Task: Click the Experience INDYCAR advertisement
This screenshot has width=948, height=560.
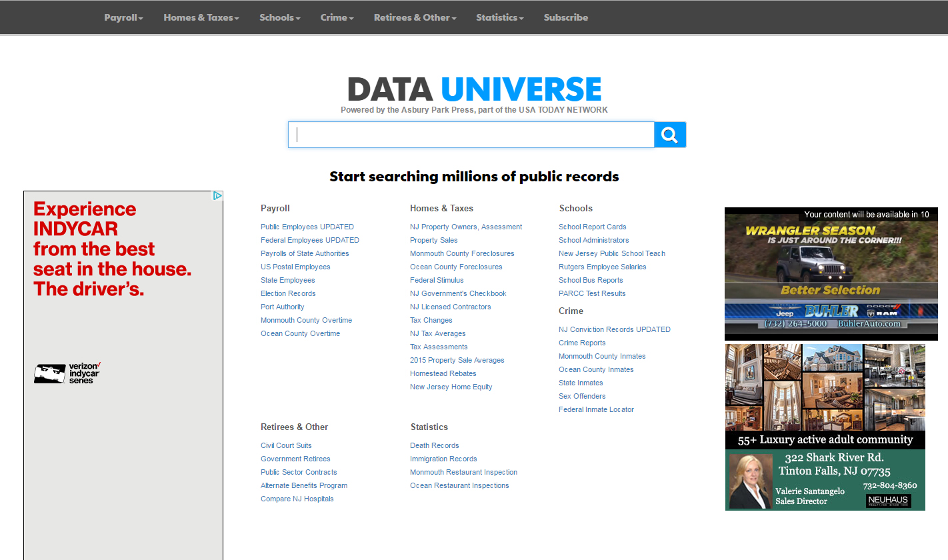Action: coord(123,375)
